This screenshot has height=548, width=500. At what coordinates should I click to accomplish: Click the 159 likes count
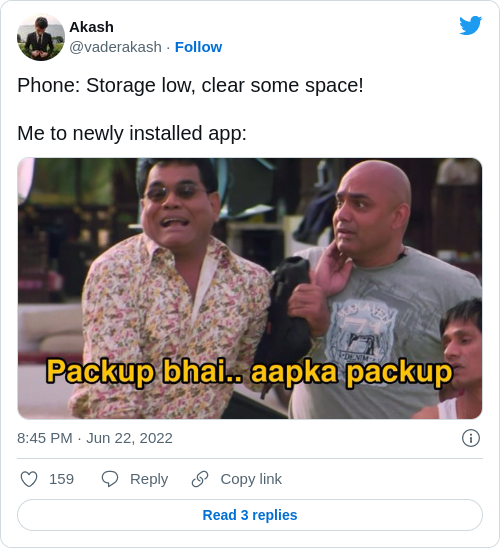[61, 479]
